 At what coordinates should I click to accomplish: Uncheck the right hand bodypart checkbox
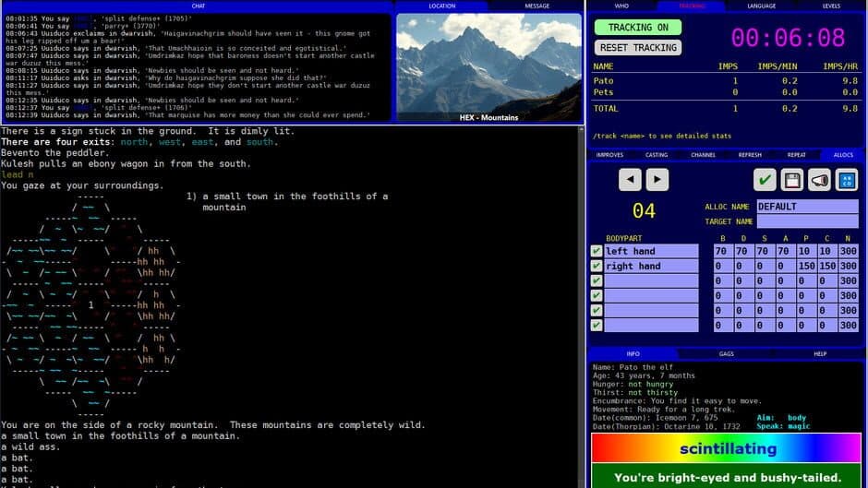(597, 266)
